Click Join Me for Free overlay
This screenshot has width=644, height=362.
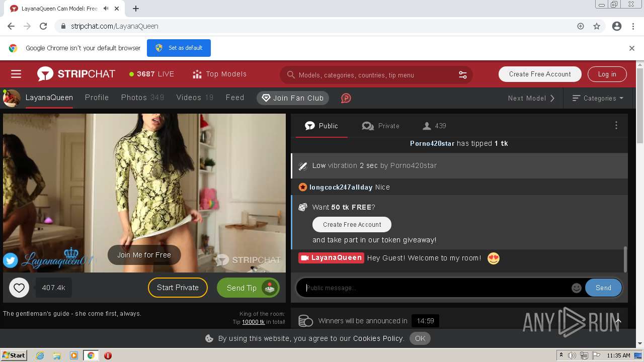point(144,255)
